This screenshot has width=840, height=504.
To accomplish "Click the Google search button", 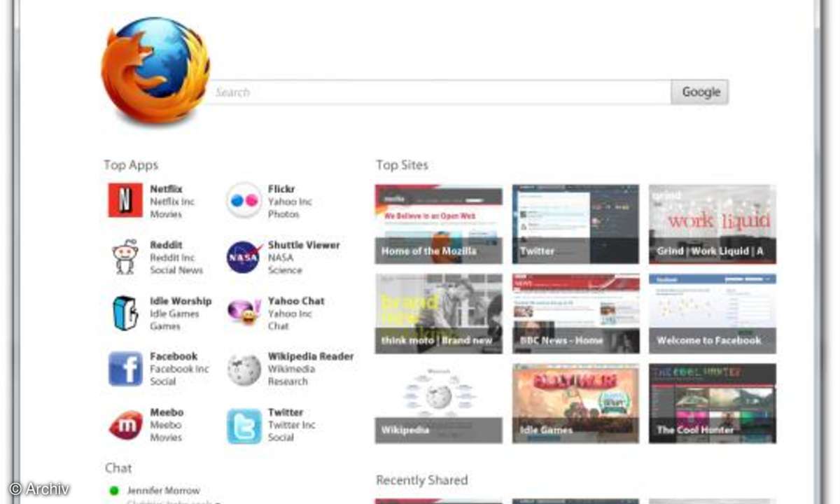I will (x=700, y=92).
